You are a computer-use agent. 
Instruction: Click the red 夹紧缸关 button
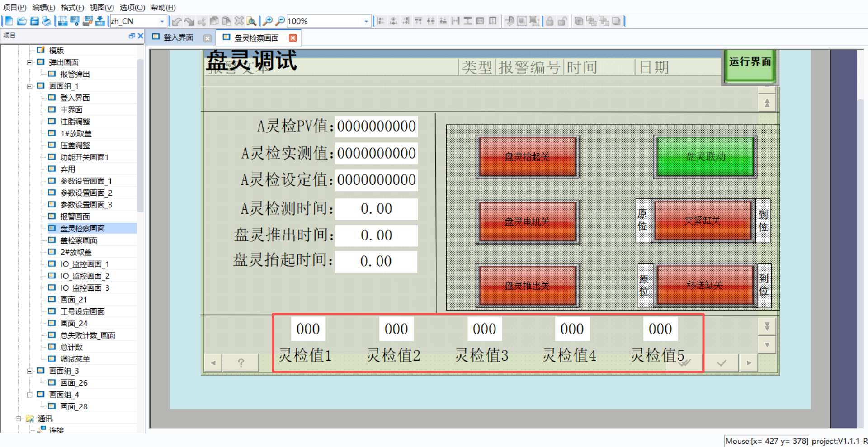point(703,221)
